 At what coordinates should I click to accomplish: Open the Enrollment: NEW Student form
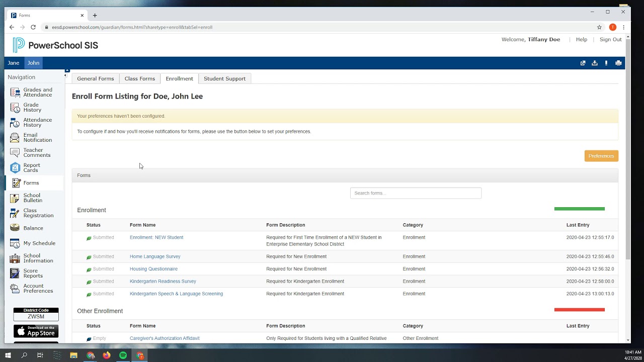pyautogui.click(x=156, y=237)
